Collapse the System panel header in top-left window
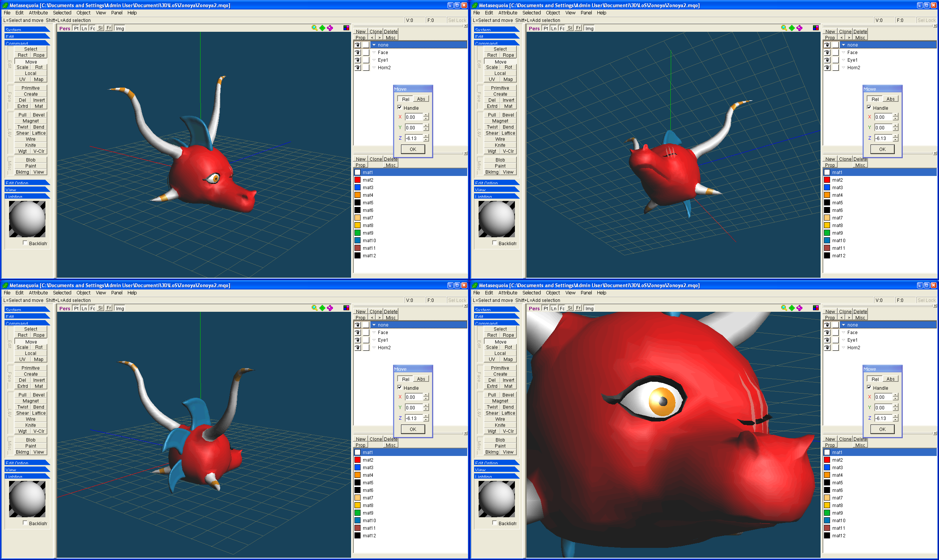The height and width of the screenshot is (560, 939). pos(27,29)
